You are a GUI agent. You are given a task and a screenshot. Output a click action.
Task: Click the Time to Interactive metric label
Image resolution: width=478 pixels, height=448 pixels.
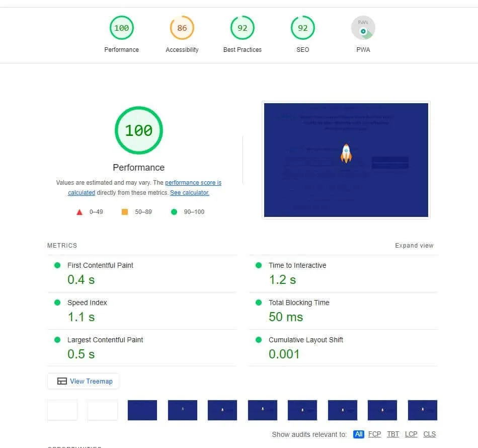(297, 265)
